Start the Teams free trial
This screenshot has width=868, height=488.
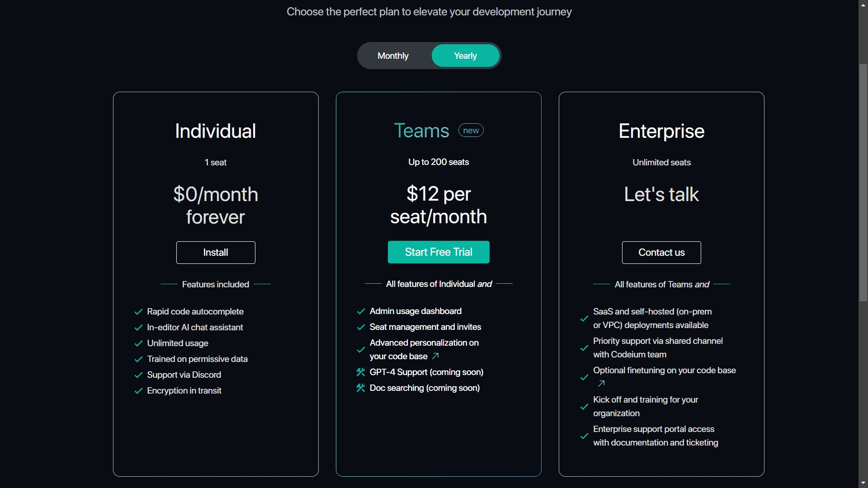click(439, 252)
